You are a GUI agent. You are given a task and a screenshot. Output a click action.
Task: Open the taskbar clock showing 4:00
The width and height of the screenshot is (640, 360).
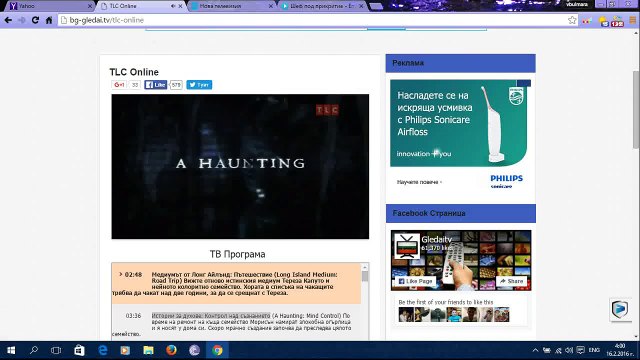[x=620, y=350]
